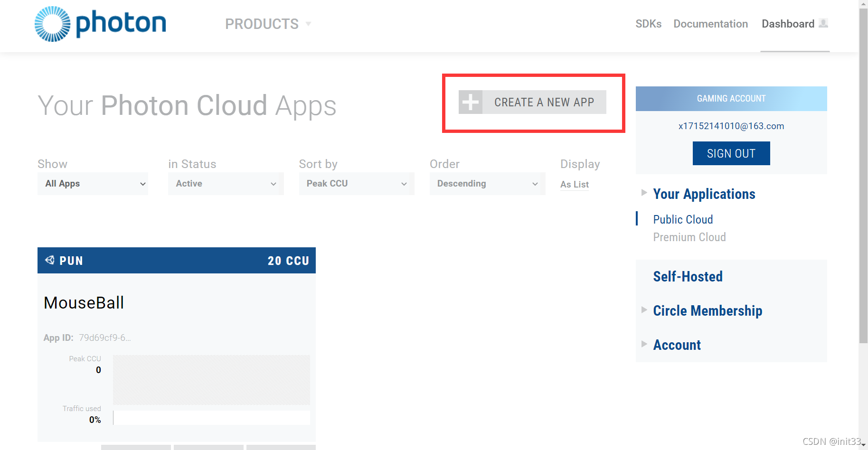Open the SDKs page

point(648,24)
